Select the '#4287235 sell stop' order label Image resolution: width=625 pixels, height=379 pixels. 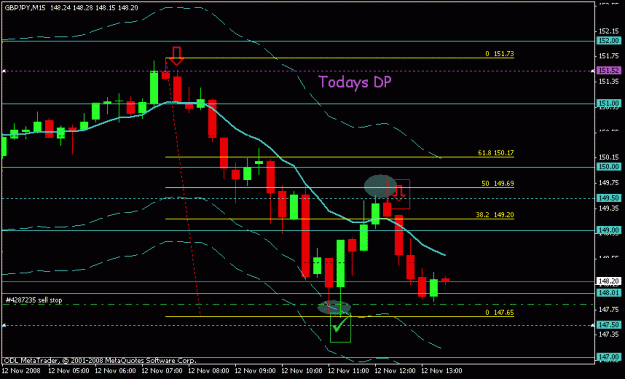(x=34, y=300)
